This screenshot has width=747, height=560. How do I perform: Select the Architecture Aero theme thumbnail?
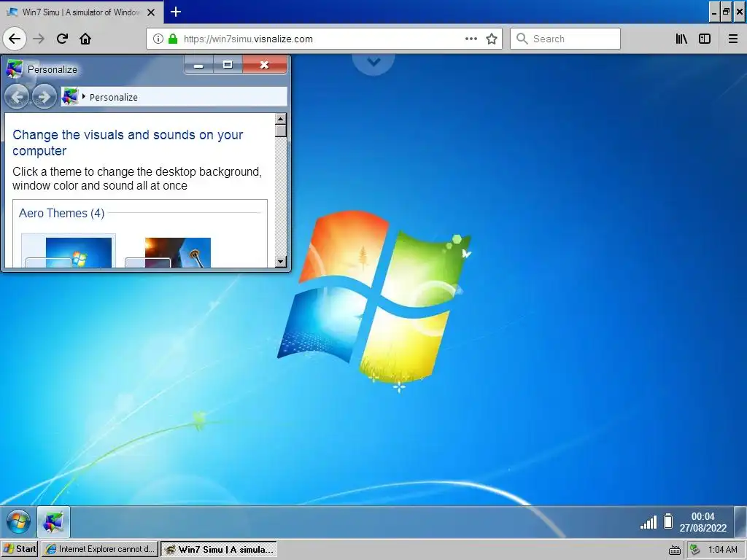point(168,252)
